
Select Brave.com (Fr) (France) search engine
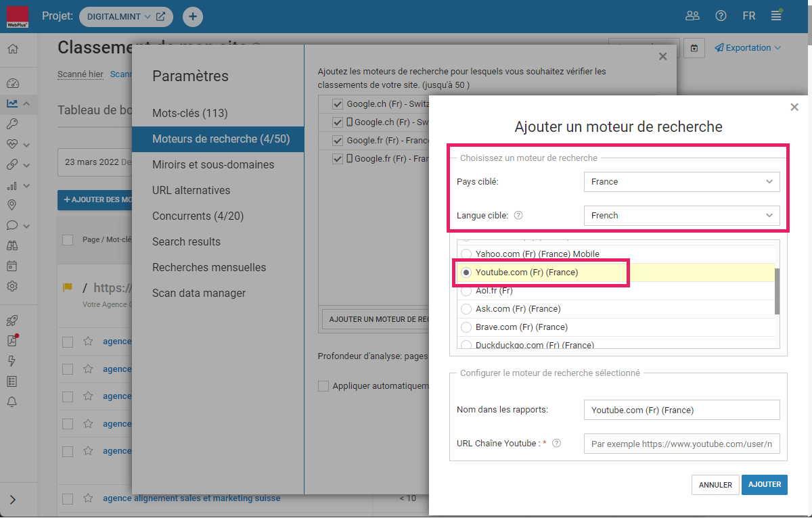(466, 327)
